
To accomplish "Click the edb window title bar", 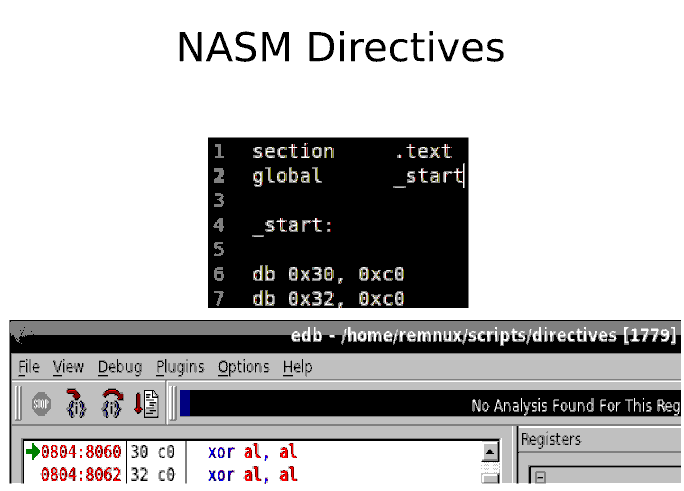I will (x=345, y=336).
